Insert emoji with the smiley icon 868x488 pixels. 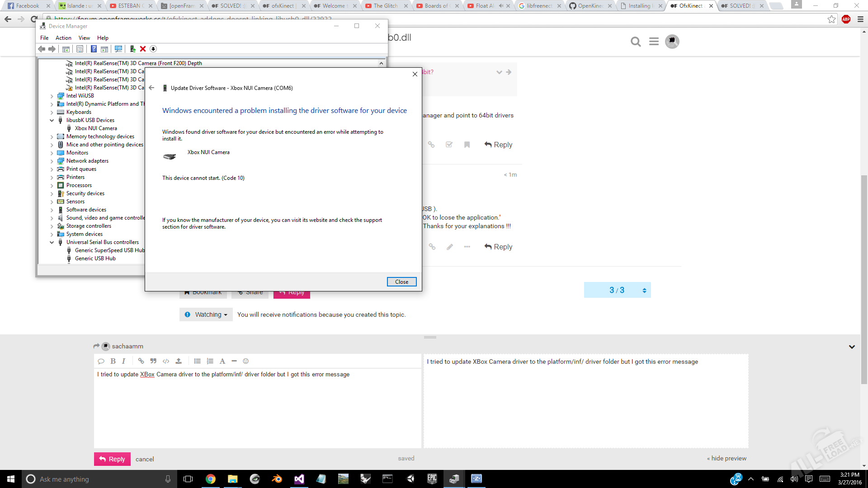(x=246, y=361)
